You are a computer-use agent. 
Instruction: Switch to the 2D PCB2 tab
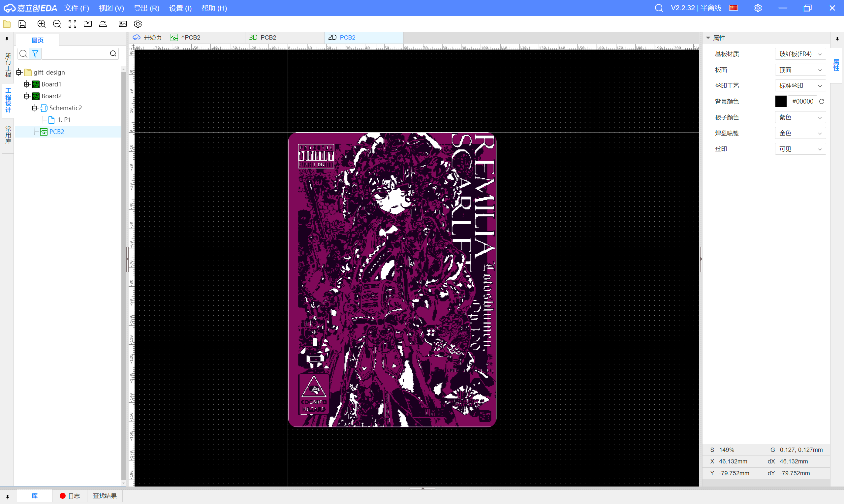(x=364, y=37)
